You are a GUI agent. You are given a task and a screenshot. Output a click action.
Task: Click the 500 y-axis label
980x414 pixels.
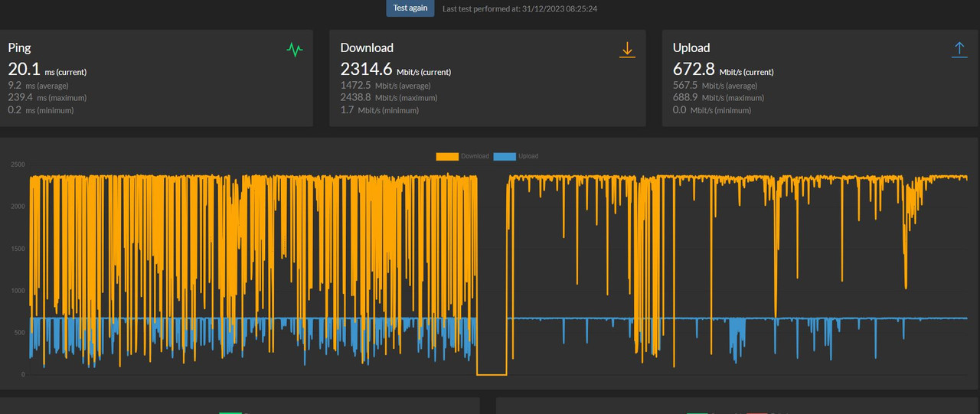click(19, 333)
